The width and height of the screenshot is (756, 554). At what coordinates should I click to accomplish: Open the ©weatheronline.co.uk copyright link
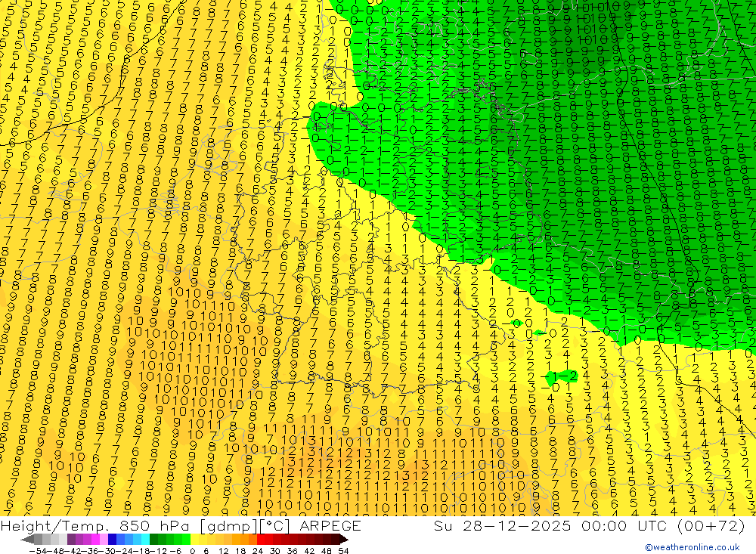pyautogui.click(x=692, y=547)
